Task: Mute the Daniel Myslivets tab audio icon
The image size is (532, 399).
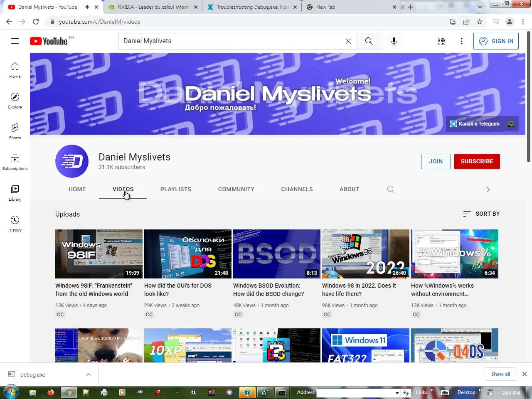Action: (87, 7)
